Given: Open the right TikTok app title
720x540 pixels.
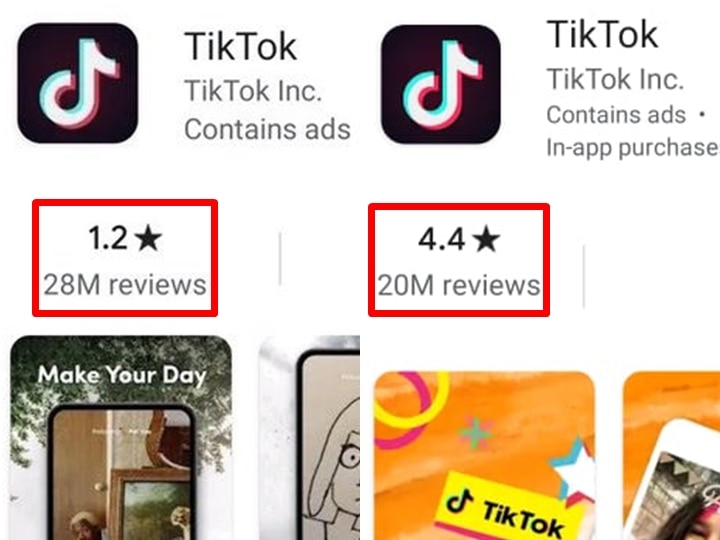Looking at the screenshot, I should [602, 34].
